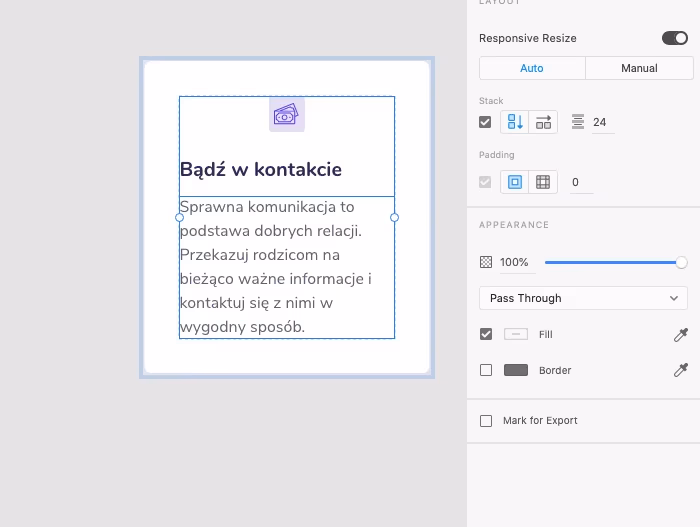Click the left selection handle of stack

tap(179, 217)
